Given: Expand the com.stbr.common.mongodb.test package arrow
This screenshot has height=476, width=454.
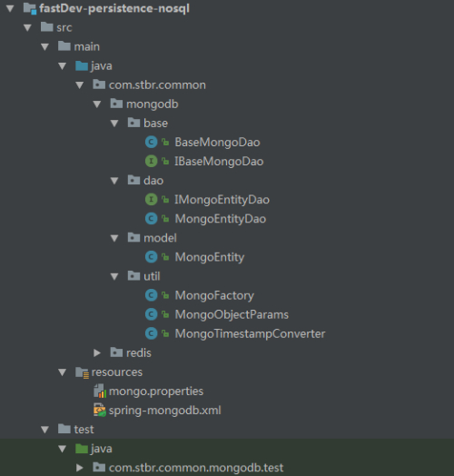Looking at the screenshot, I should coord(80,468).
